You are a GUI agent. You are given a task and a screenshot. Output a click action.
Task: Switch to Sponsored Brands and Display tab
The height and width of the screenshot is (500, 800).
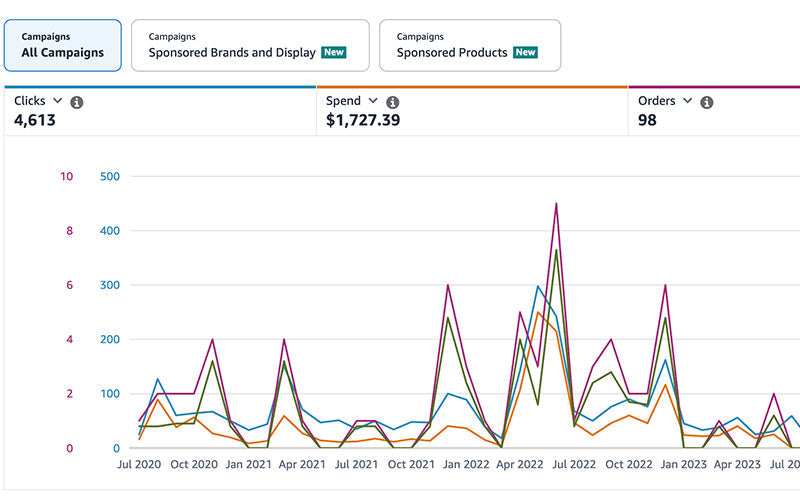[249, 45]
